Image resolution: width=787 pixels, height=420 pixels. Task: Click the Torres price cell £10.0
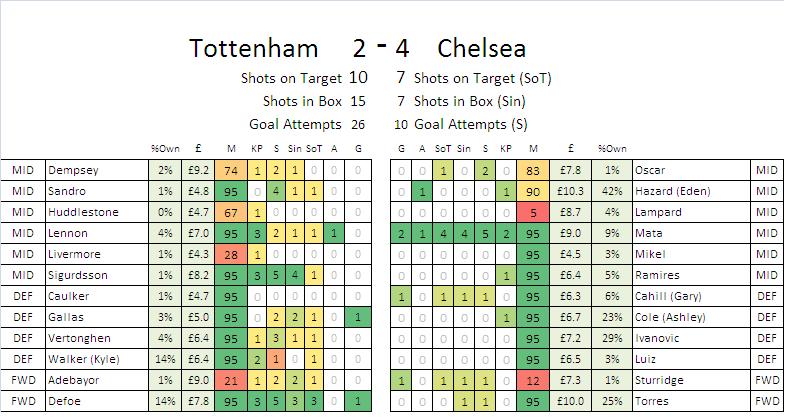[571, 401]
